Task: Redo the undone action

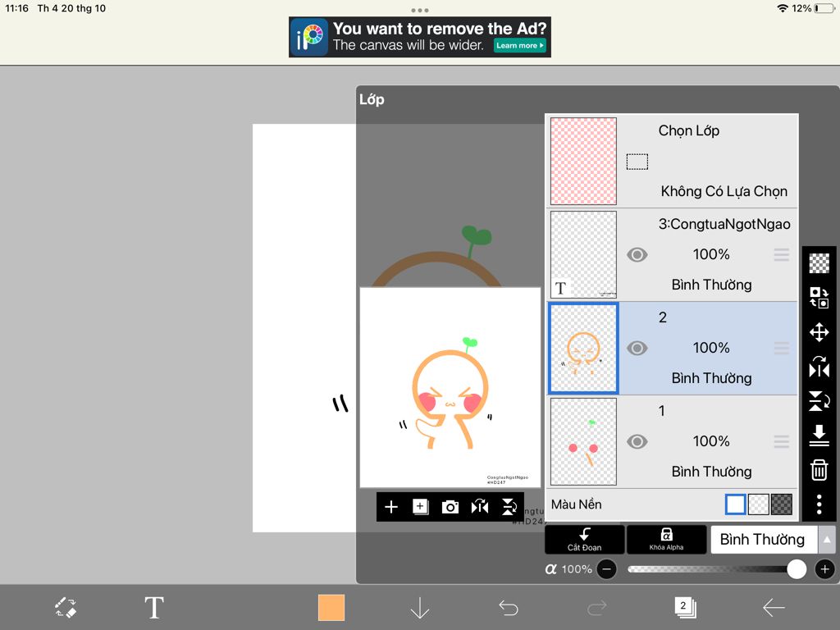Action: click(597, 608)
